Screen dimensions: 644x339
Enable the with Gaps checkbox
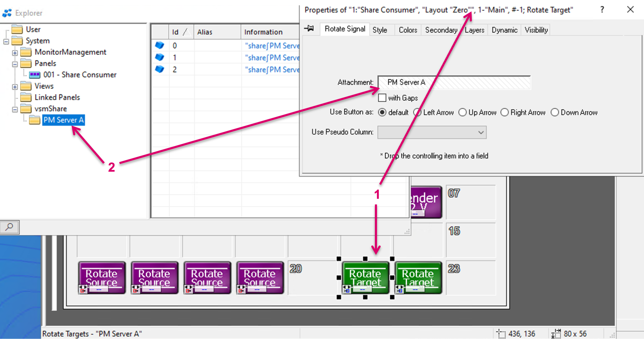click(x=382, y=98)
